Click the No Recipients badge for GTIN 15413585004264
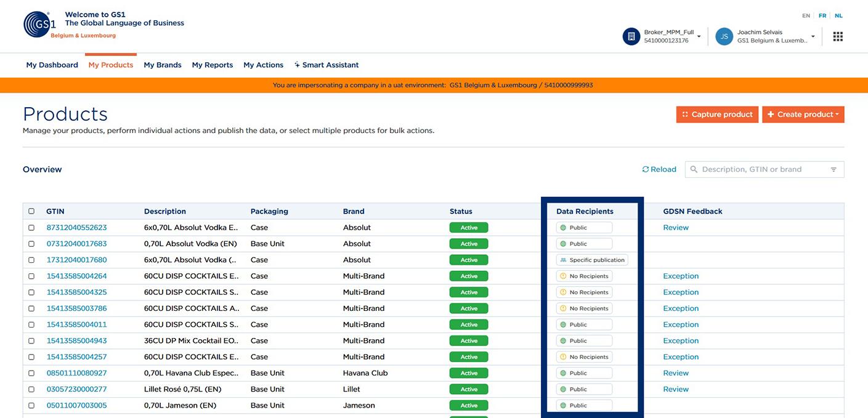Viewport: 868px width, 418px height. 584,276
